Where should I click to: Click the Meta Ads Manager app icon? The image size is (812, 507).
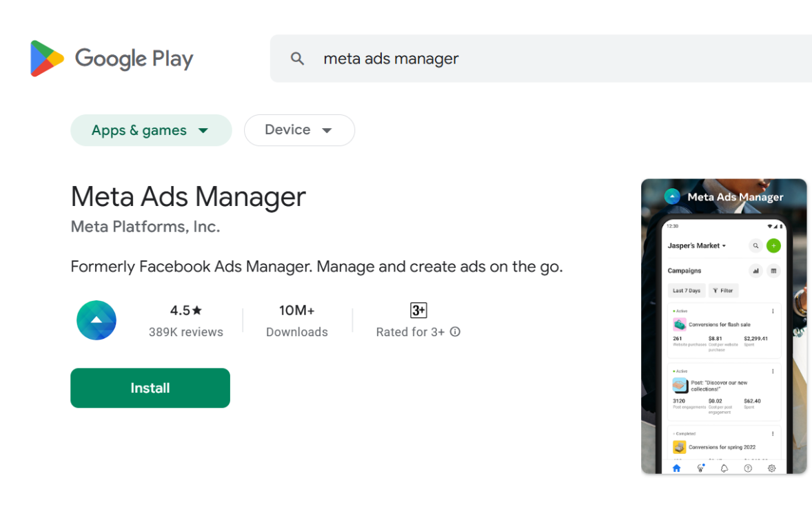pos(97,320)
